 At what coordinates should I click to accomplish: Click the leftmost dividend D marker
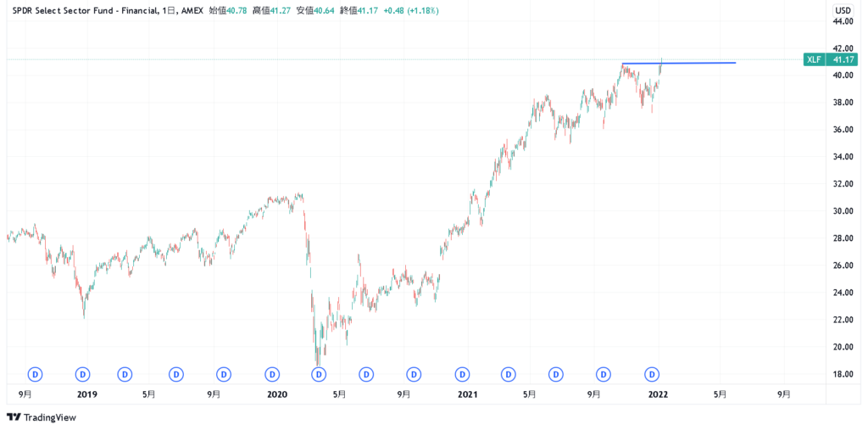36,373
